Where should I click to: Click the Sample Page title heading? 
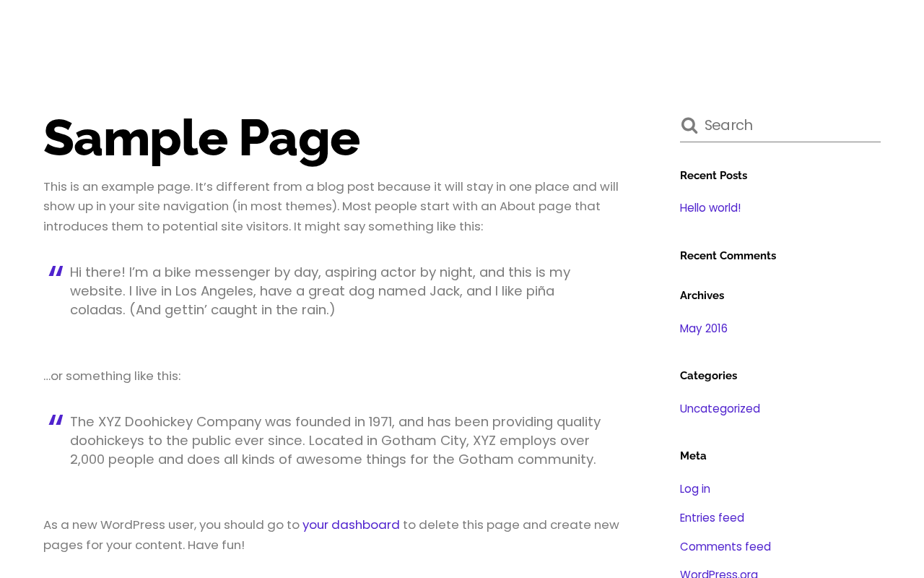click(201, 137)
